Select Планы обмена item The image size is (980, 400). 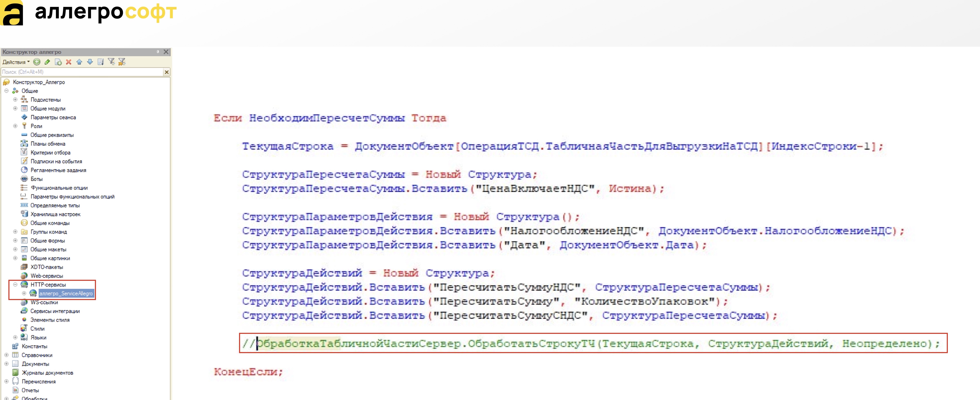pyautogui.click(x=48, y=144)
